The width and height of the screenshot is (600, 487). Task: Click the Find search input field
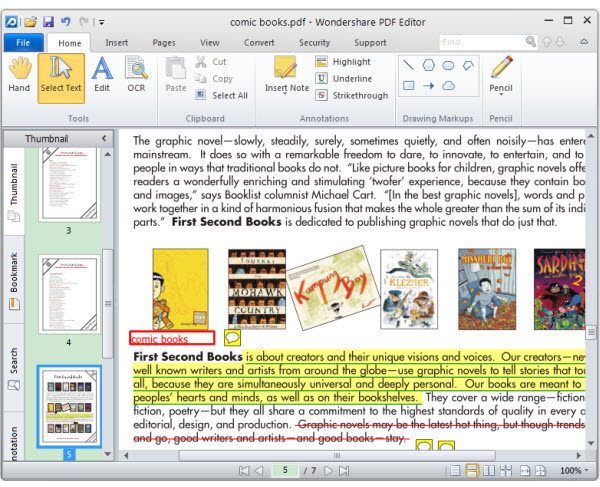point(482,42)
